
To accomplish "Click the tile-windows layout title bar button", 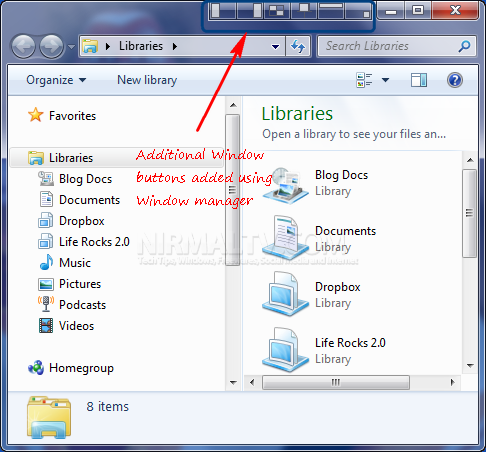I will [x=277, y=10].
